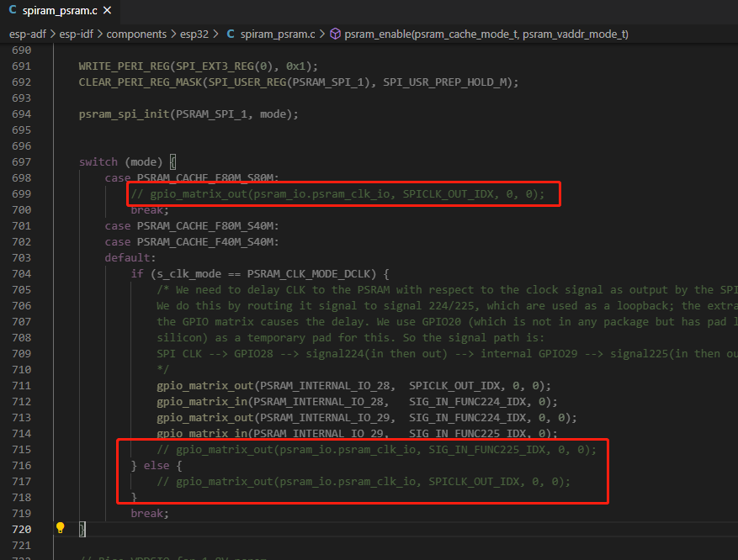Click the C icon in the breadcrumb
This screenshot has width=738, height=560.
231,34
